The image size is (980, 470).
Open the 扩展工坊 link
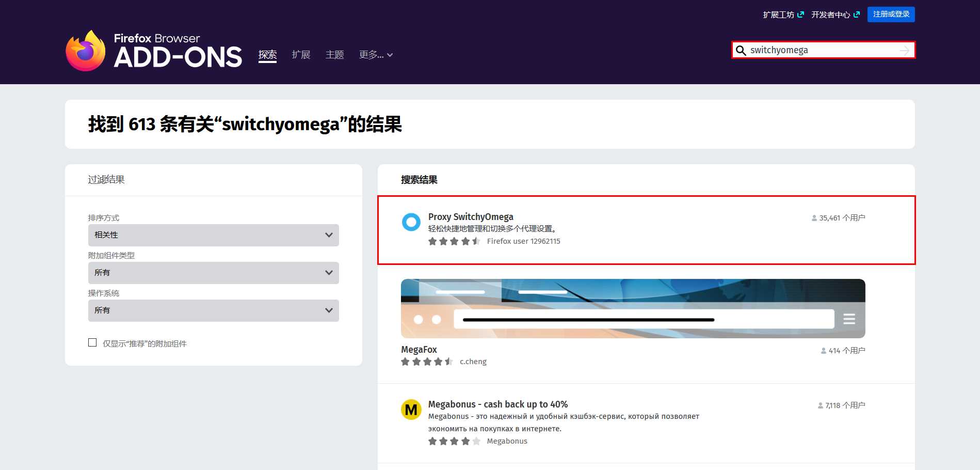(x=779, y=14)
